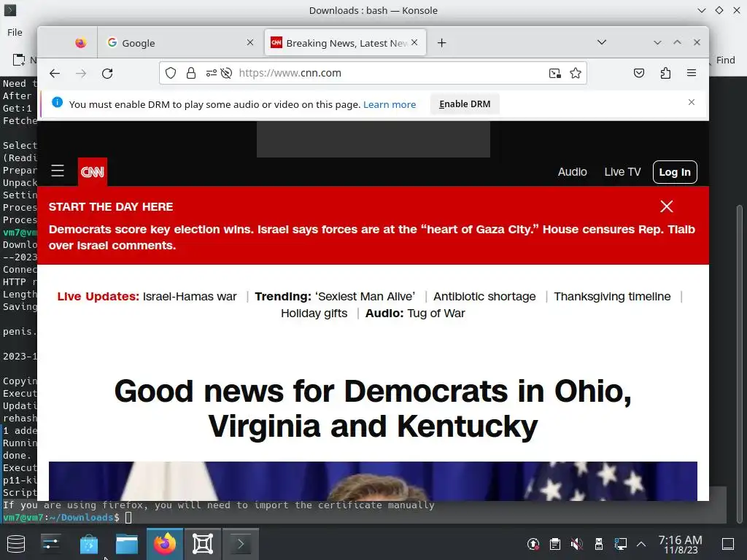Open the Democrats score key election wins banner
This screenshot has width=747, height=560.
371,237
